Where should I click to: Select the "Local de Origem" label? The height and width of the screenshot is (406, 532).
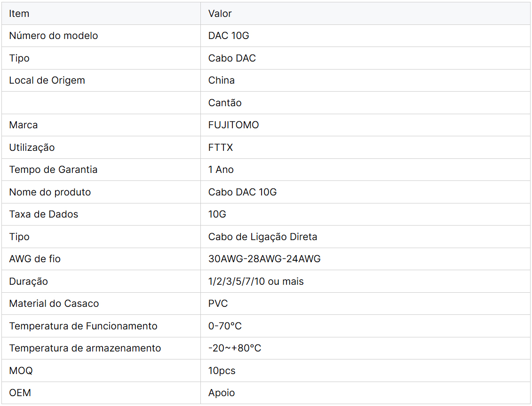click(47, 80)
